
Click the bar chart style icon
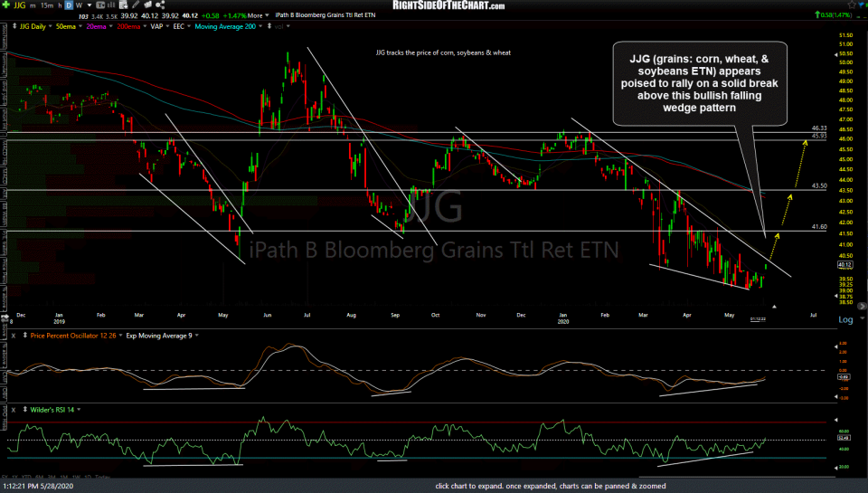pos(111,5)
